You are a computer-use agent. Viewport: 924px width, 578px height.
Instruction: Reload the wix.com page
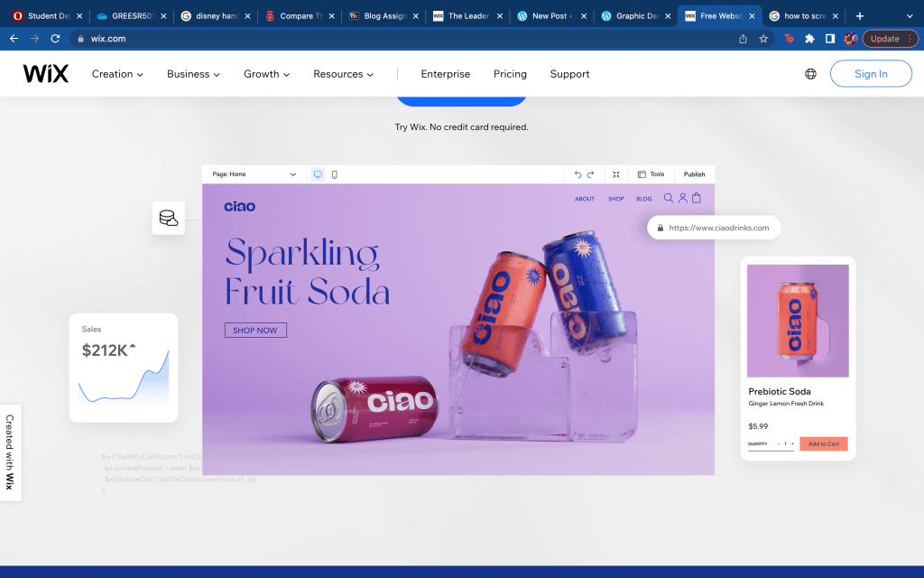[55, 39]
